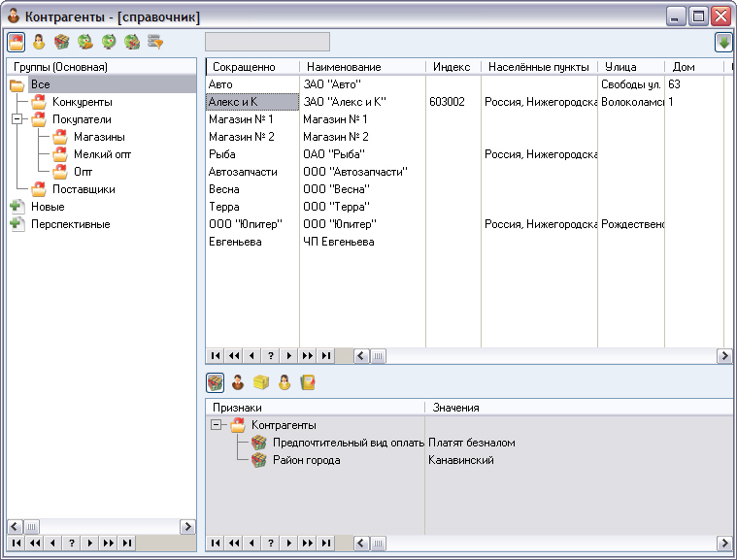Screen dimensions: 737x560
Task: Select the Поставщики group
Action: coord(84,189)
